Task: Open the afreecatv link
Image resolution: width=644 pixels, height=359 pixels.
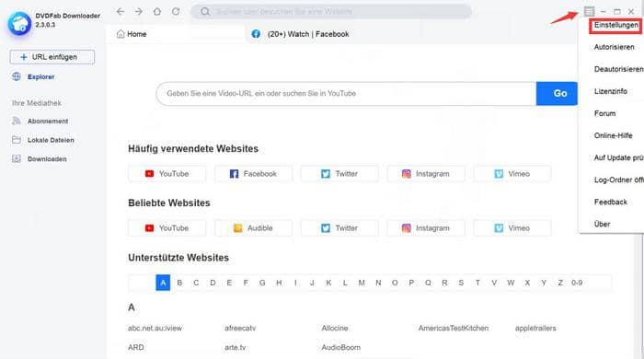Action: (x=240, y=328)
